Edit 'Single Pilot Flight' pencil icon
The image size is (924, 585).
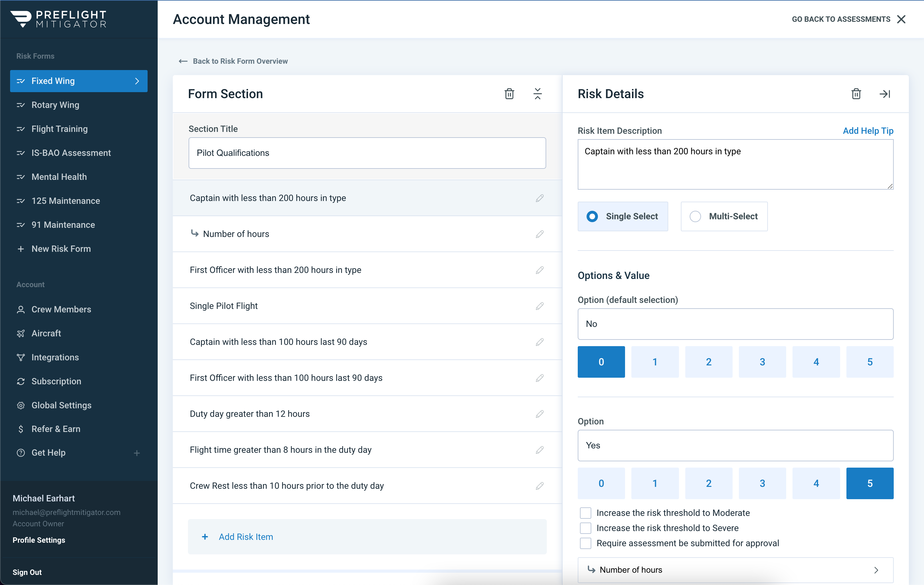[x=540, y=306]
